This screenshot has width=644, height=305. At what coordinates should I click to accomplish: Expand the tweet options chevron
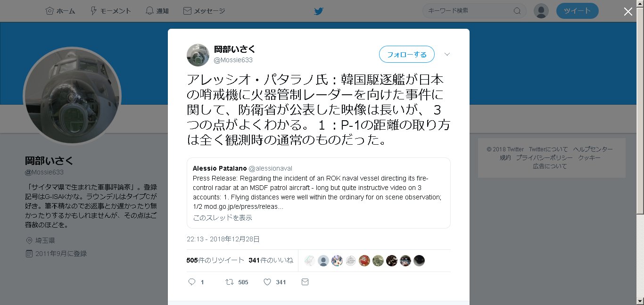click(447, 54)
